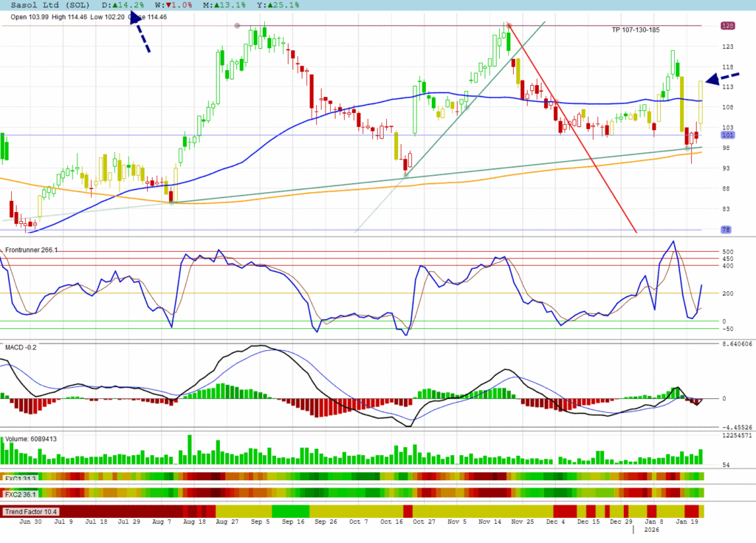The width and height of the screenshot is (756, 543).
Task: Click the 78 price label on right axis
Action: pos(726,230)
